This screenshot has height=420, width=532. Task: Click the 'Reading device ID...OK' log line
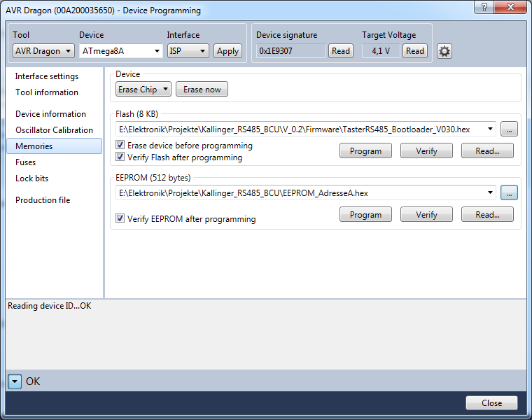(x=50, y=306)
